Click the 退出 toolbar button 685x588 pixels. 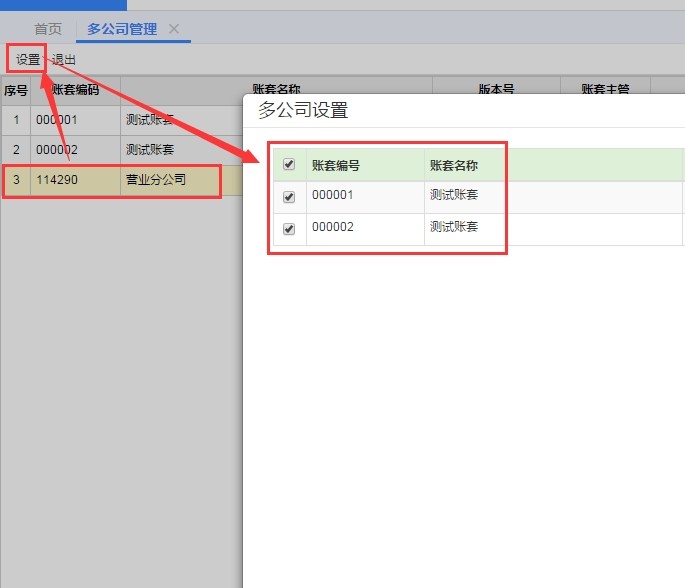tap(64, 59)
